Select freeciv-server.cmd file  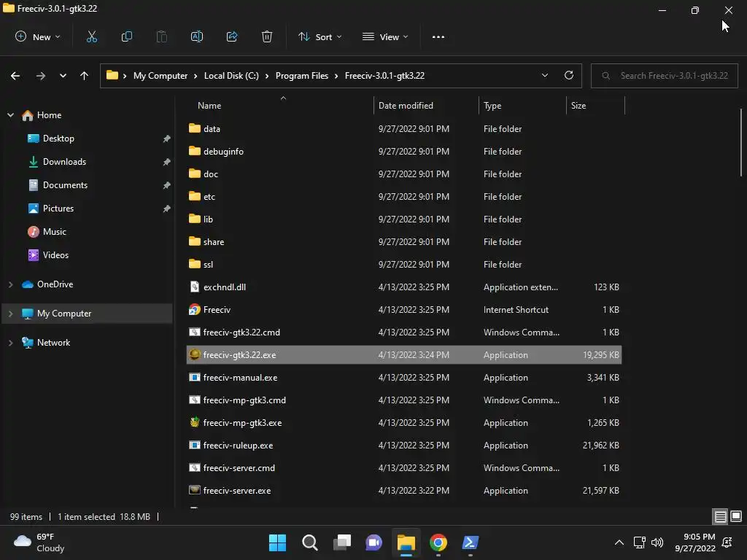coord(404,467)
